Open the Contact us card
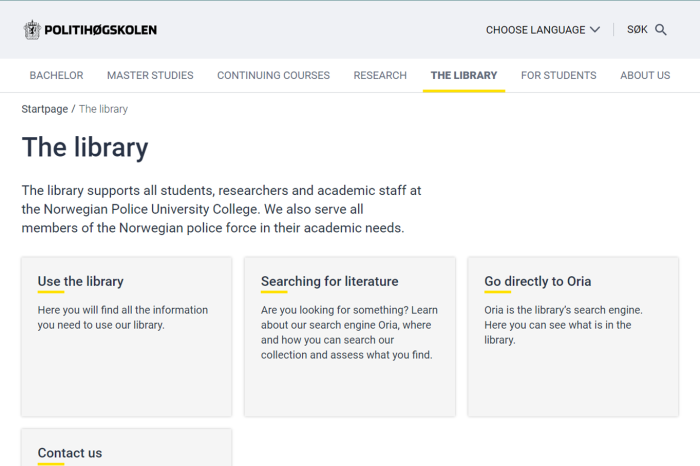The height and width of the screenshot is (466, 700). [70, 453]
